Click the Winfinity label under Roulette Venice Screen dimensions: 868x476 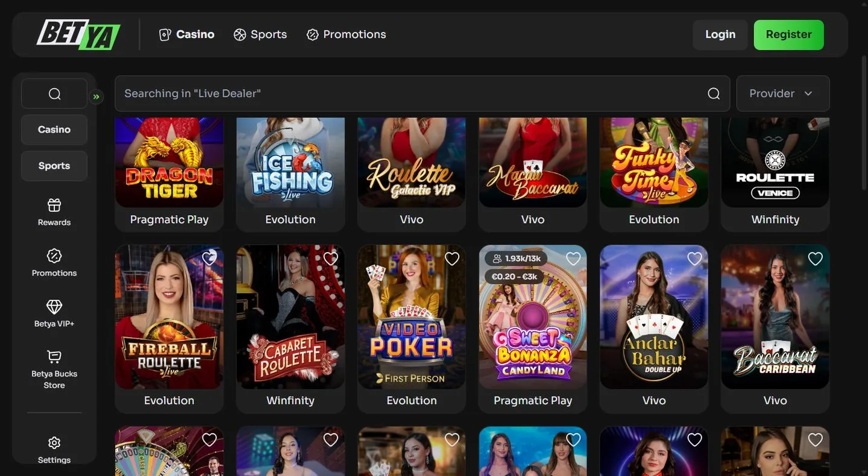point(775,219)
